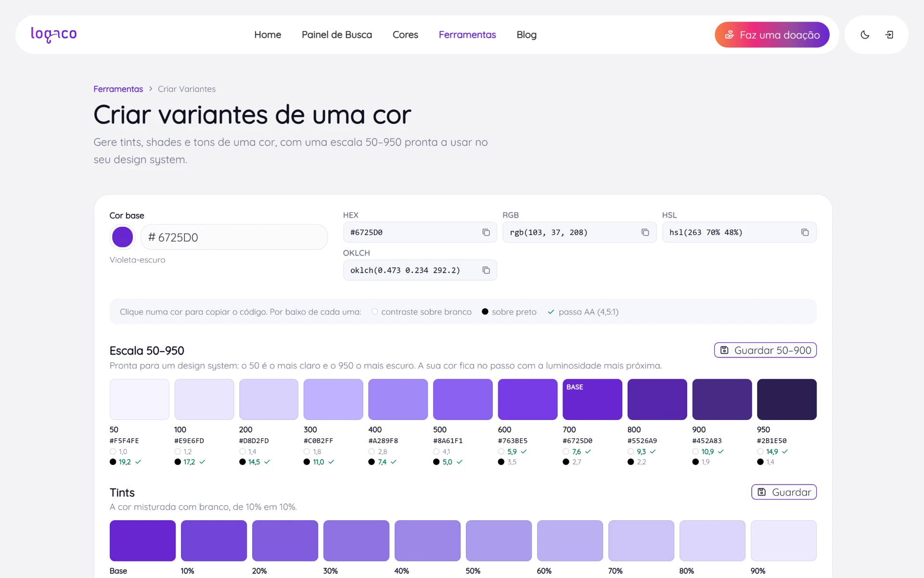
Task: Click the 'Violeta-escuro' color name
Action: (x=137, y=260)
